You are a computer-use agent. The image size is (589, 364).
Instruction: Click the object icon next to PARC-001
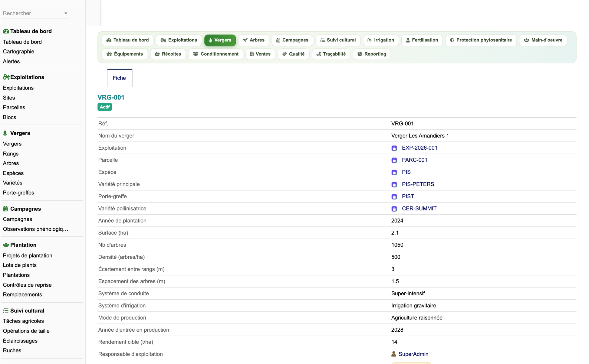394,160
